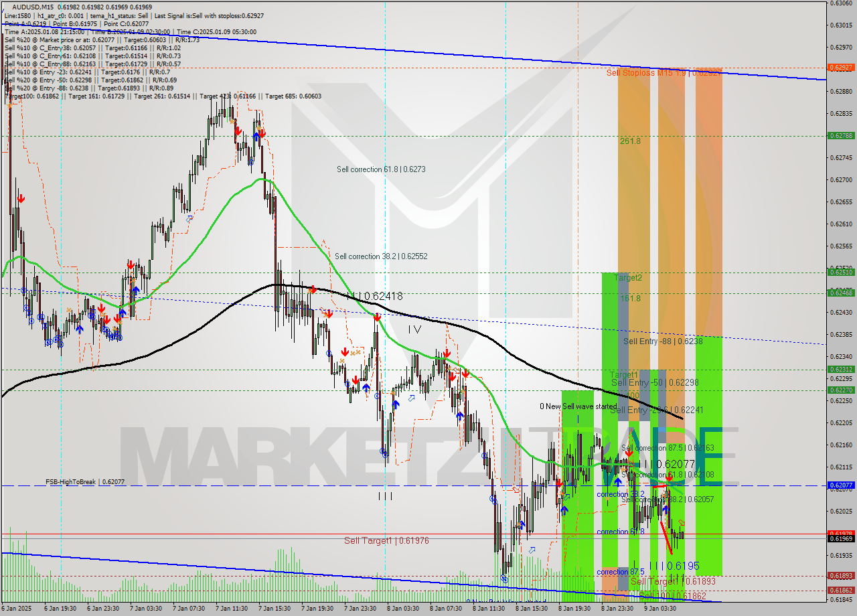Click 'Sell Entry -23.6 | 0.62241' label
This screenshot has width=857, height=616.
[x=657, y=410]
